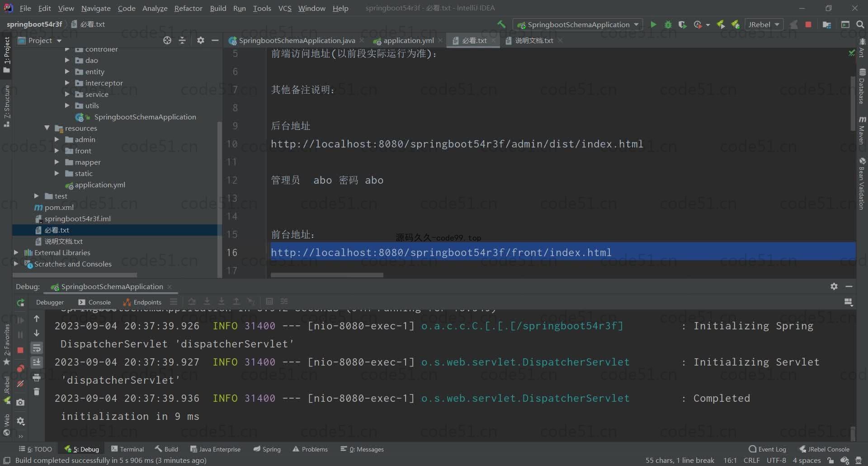Expand the interceptor folder

67,83
